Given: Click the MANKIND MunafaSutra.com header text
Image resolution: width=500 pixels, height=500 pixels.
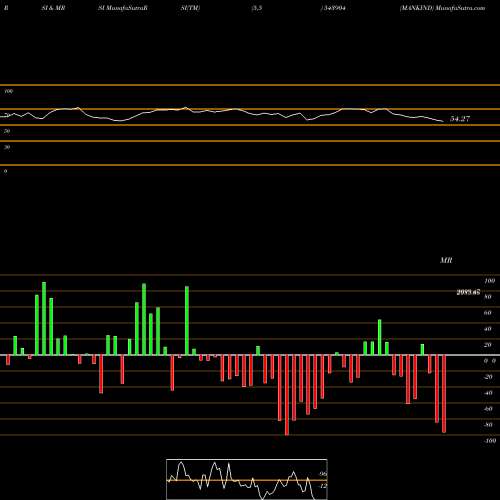Looking at the screenshot, I should pyautogui.click(x=442, y=8).
